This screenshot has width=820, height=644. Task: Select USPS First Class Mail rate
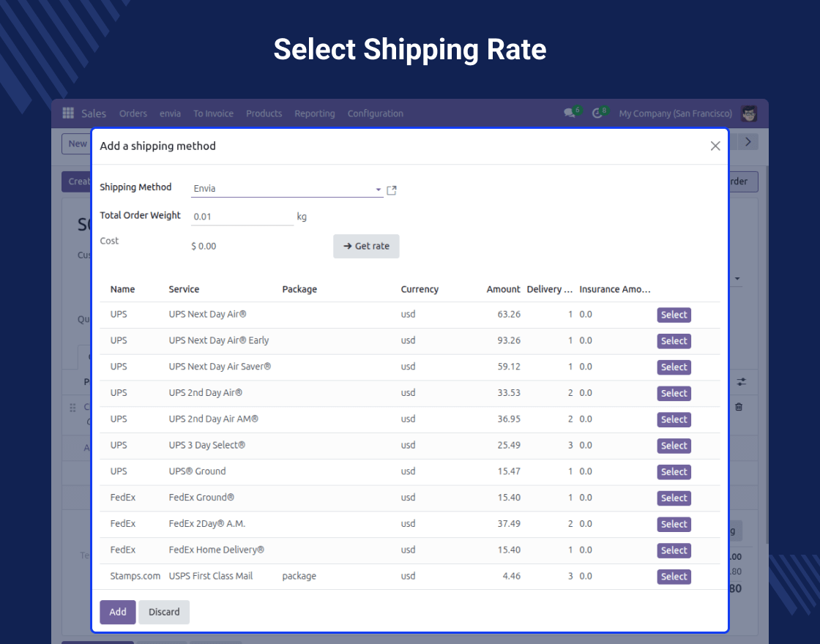(674, 576)
